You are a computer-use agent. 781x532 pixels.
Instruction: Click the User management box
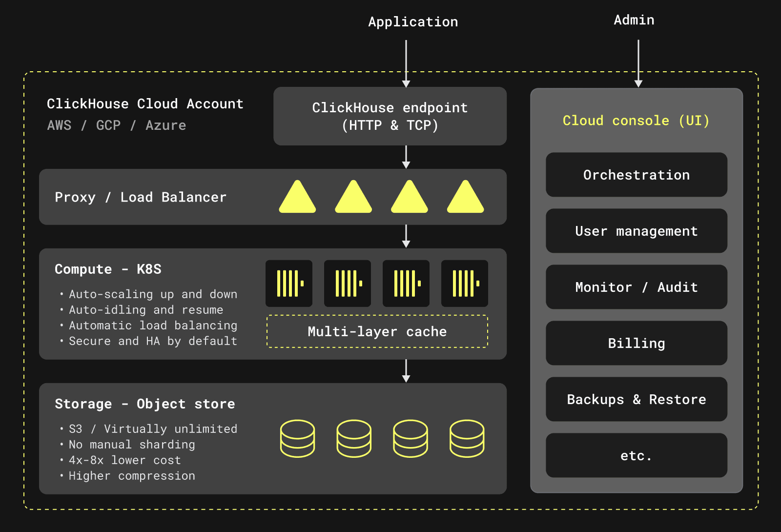tap(636, 231)
